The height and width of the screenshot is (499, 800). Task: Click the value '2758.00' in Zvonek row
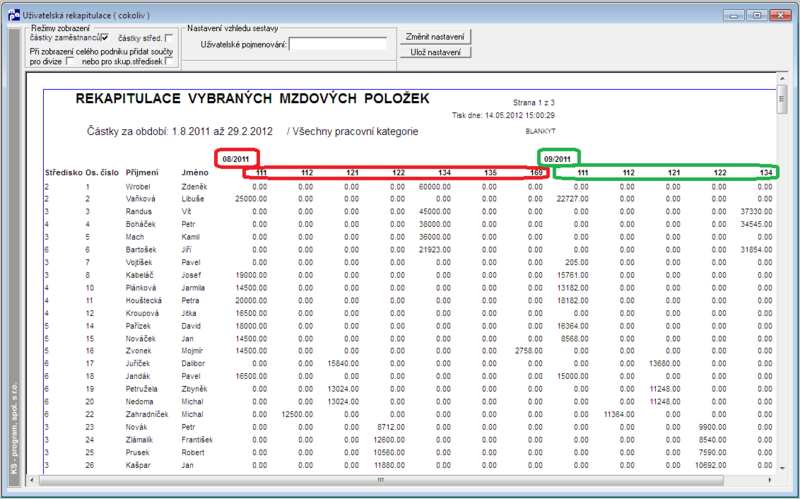pyautogui.click(x=529, y=351)
